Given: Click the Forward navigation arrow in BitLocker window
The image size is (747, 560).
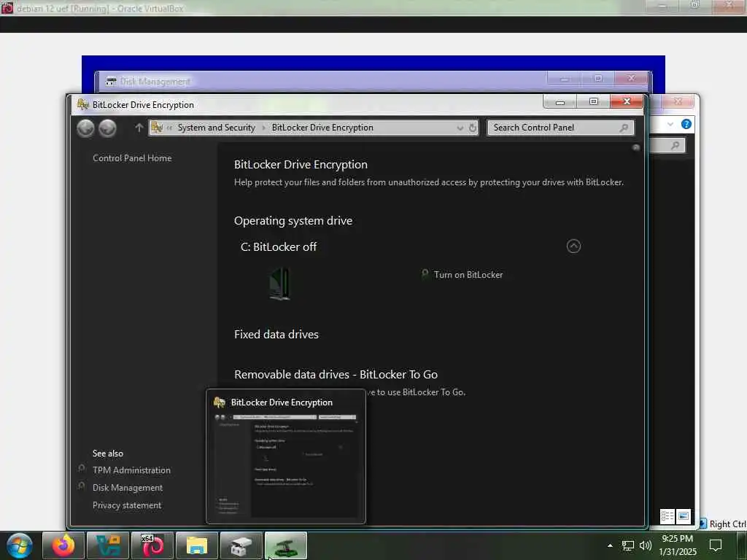Looking at the screenshot, I should 108,128.
